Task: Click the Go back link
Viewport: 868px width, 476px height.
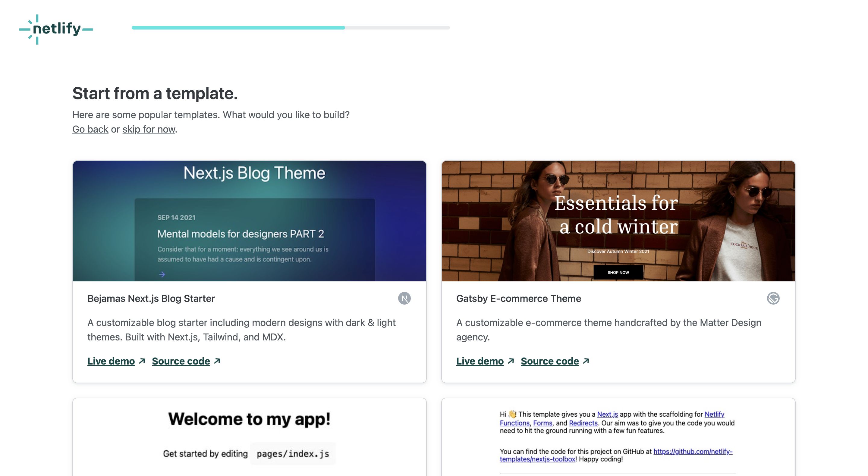Action: point(90,129)
